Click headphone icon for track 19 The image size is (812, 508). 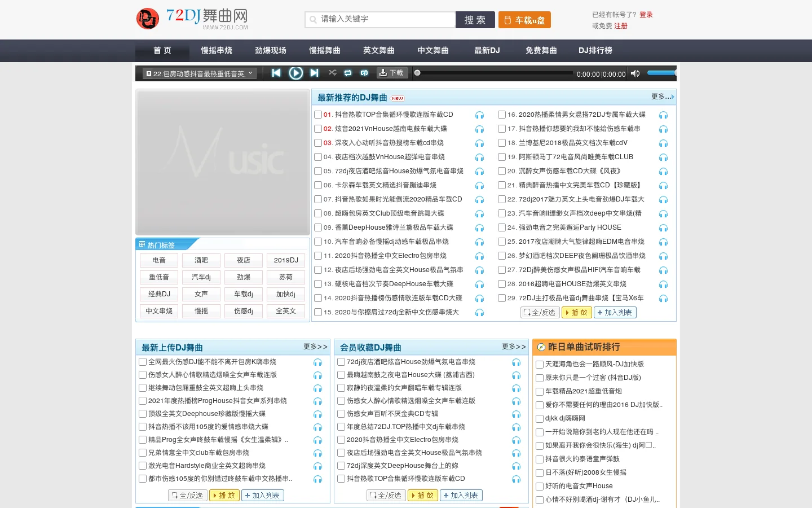pyautogui.click(x=663, y=157)
